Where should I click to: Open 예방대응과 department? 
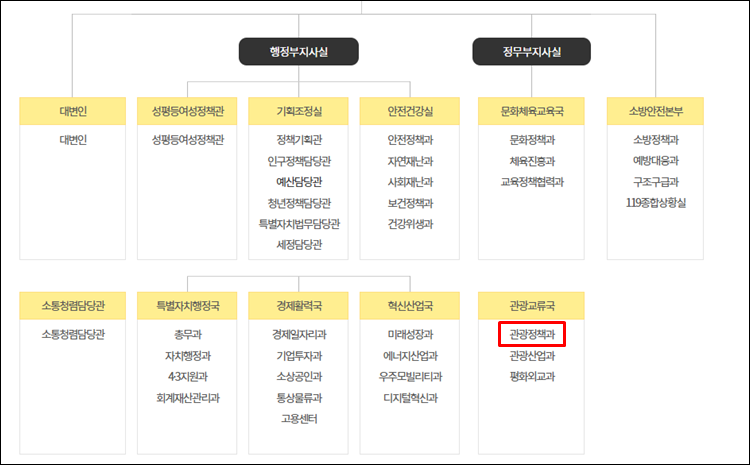pyautogui.click(x=656, y=161)
